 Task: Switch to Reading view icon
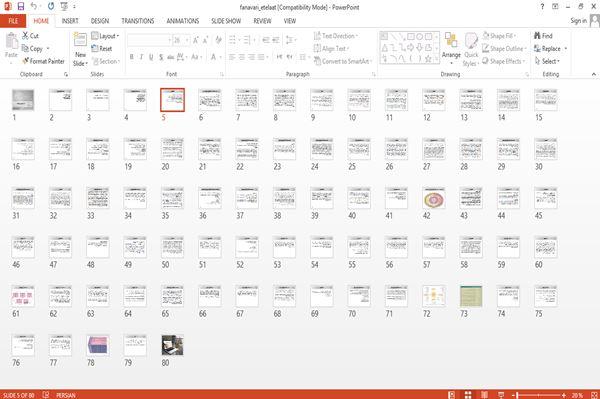tap(484, 395)
